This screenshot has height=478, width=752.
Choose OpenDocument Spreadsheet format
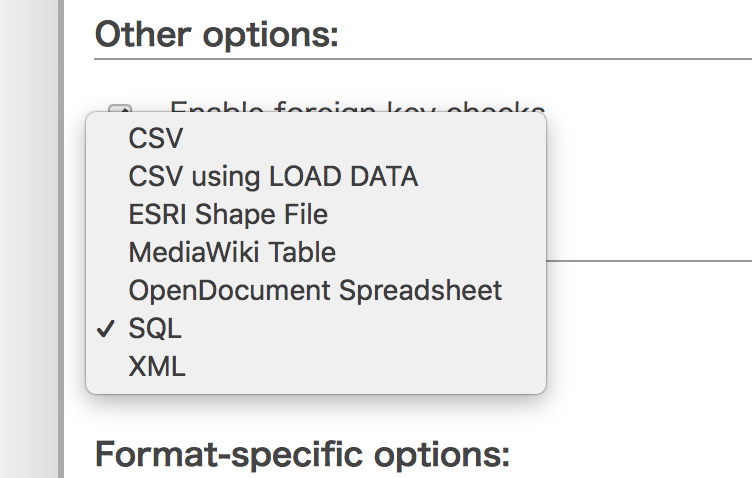click(316, 291)
